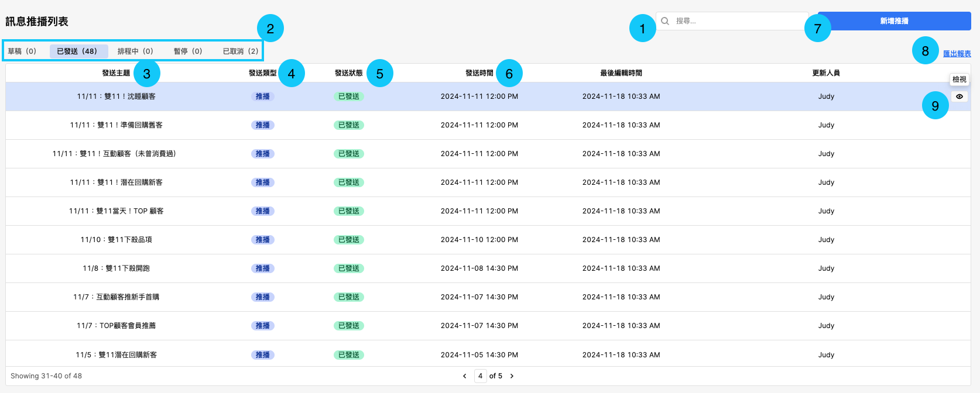The height and width of the screenshot is (393, 980).
Task: Select the 已發送 (48) tab
Action: [x=77, y=51]
